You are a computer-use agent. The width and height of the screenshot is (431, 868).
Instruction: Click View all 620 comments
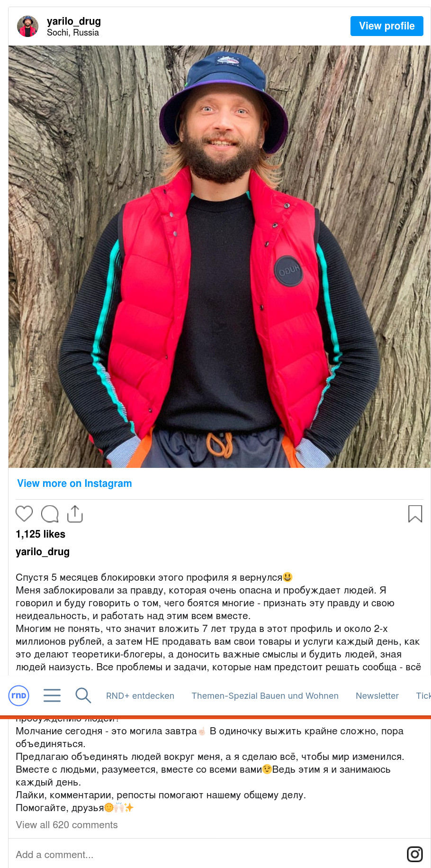pyautogui.click(x=67, y=825)
